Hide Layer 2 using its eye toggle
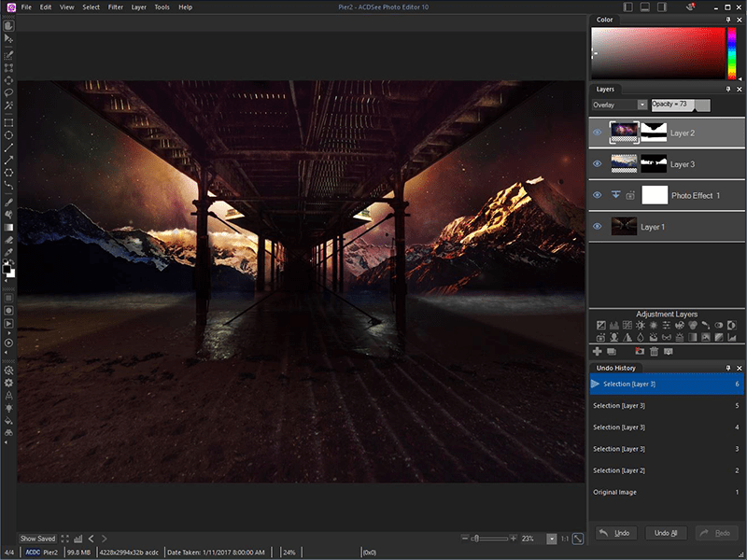 pyautogui.click(x=597, y=133)
